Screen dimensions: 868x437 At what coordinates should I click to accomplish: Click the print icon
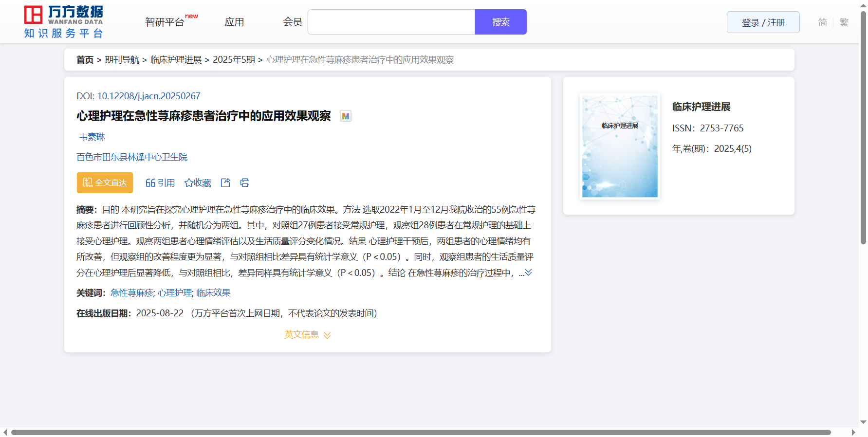(245, 183)
